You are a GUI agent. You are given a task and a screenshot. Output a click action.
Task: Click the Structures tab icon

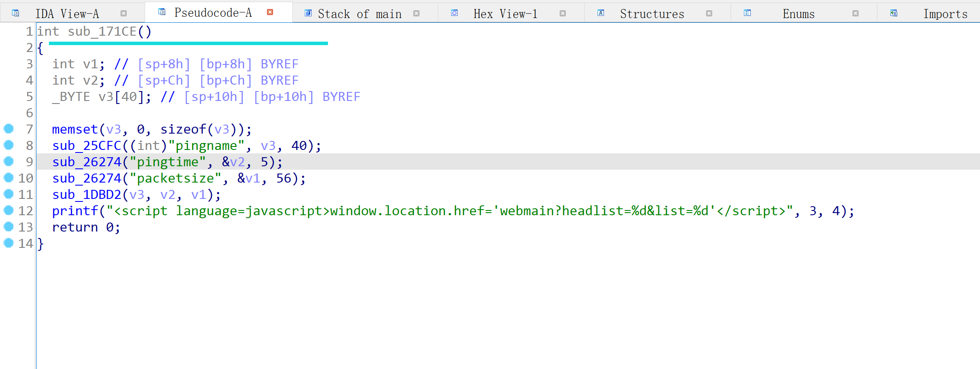tap(601, 13)
